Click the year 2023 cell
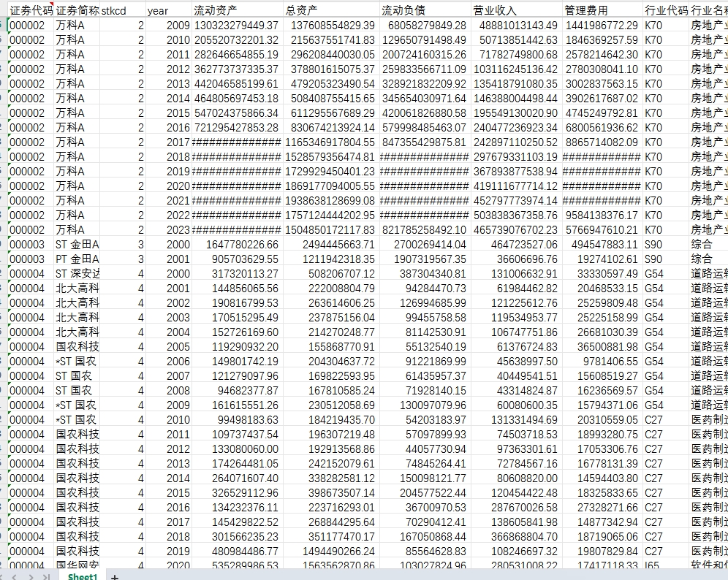 pyautogui.click(x=169, y=230)
